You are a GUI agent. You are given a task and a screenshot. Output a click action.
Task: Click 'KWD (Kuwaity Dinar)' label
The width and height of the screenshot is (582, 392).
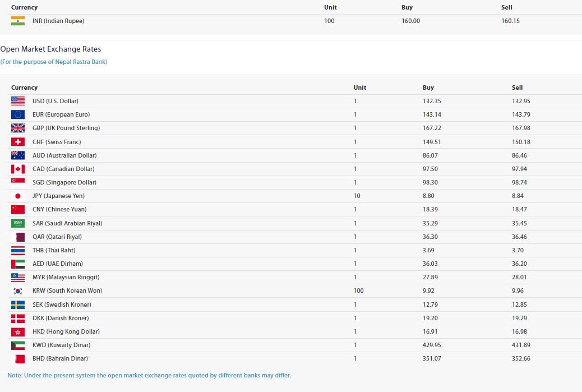61,345
